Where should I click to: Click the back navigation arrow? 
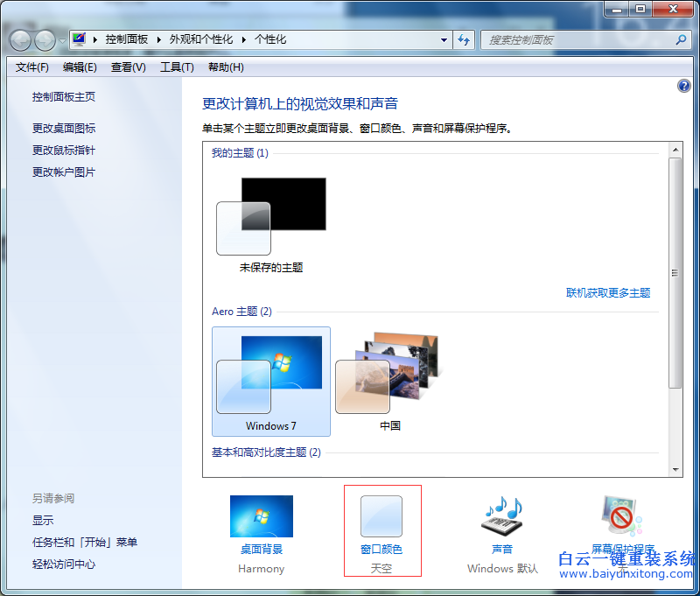(19, 39)
